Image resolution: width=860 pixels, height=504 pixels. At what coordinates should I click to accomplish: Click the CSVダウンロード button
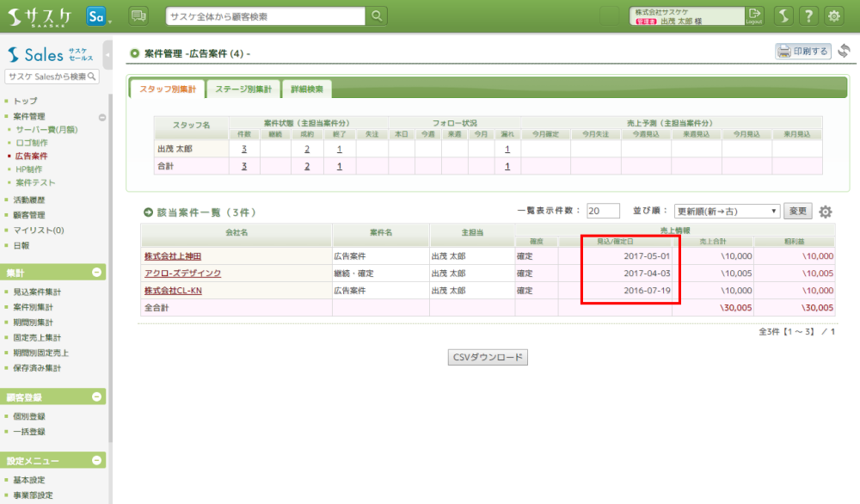(488, 358)
